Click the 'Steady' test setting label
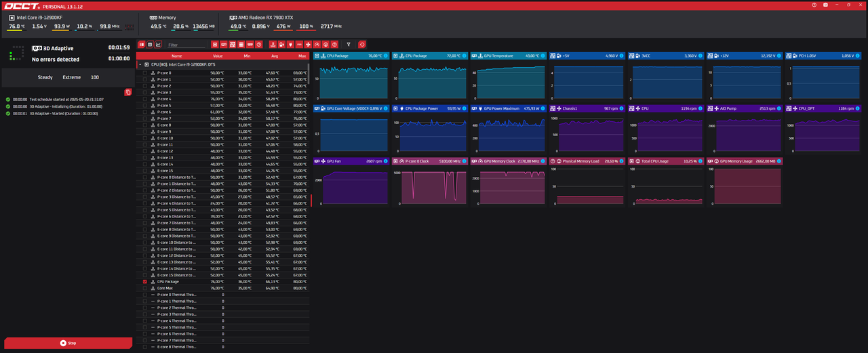 (x=45, y=77)
